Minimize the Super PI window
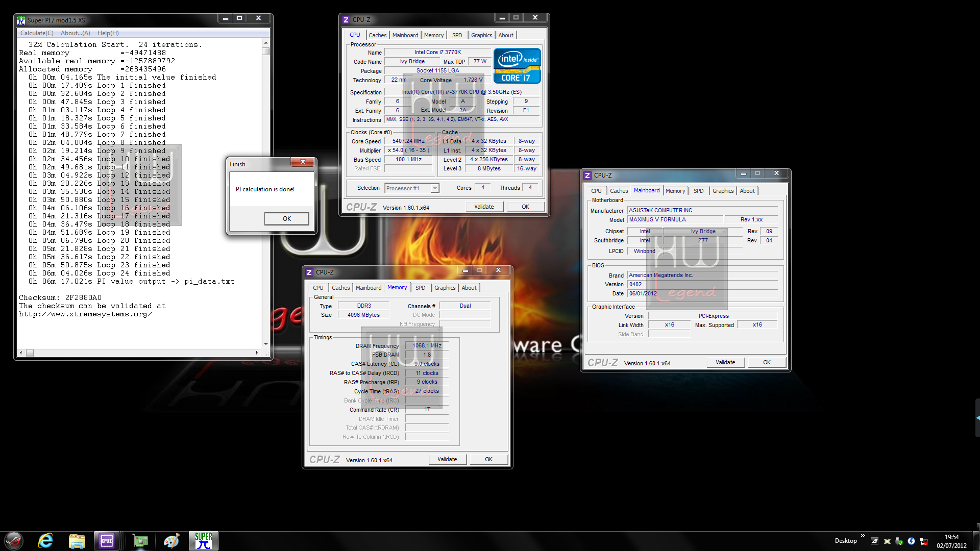Image resolution: width=980 pixels, height=551 pixels. tap(225, 18)
